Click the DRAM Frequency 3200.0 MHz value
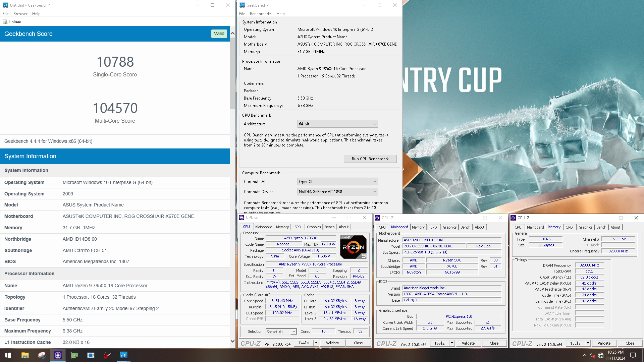The height and width of the screenshot is (362, 644). pyautogui.click(x=589, y=265)
